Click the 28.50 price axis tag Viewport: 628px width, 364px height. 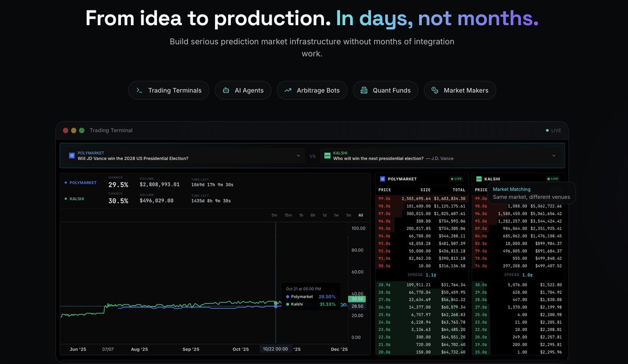[x=358, y=306]
